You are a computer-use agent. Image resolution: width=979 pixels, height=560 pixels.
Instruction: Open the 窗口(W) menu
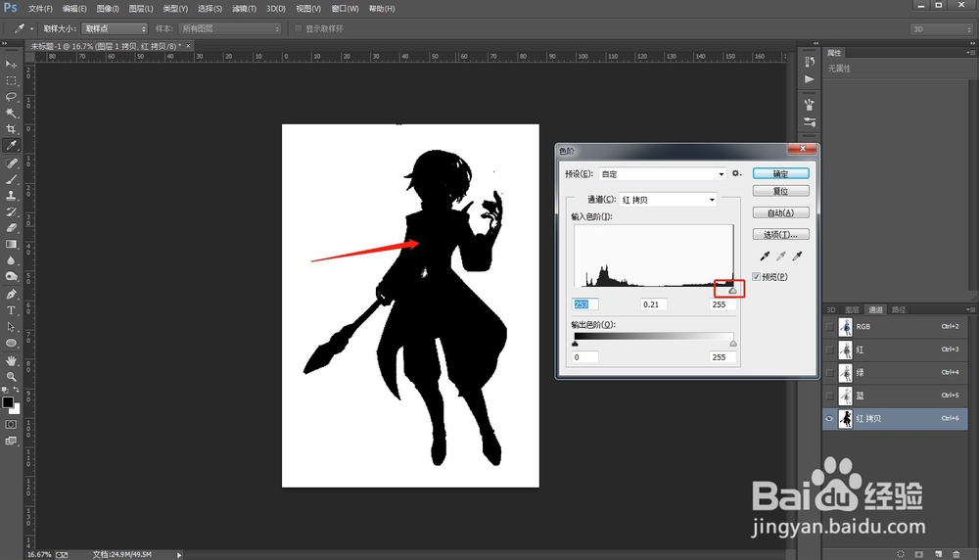click(x=346, y=9)
